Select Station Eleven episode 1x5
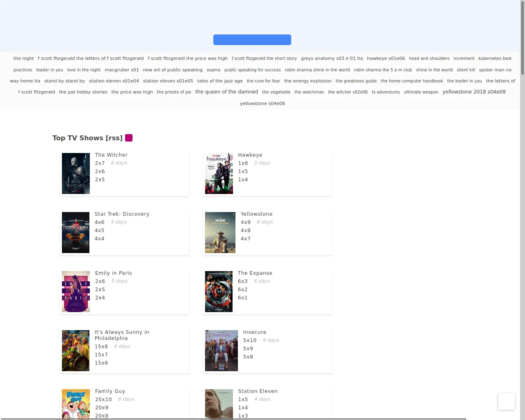This screenshot has height=420, width=525. 243,399
